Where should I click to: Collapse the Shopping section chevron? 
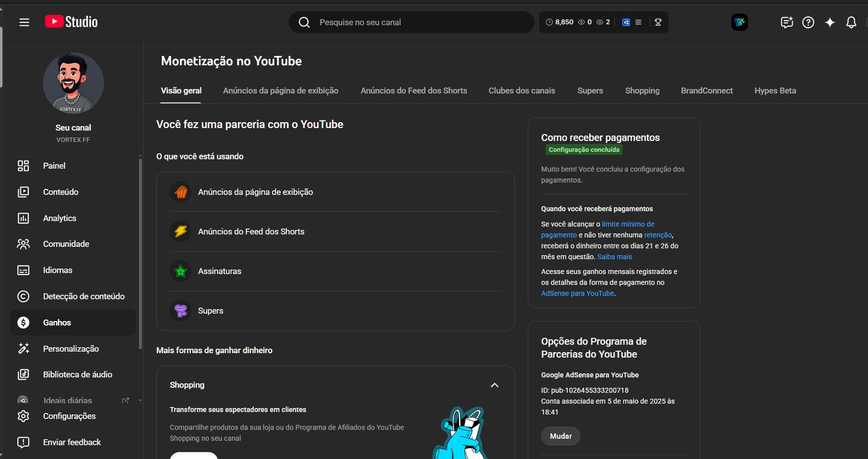(494, 385)
